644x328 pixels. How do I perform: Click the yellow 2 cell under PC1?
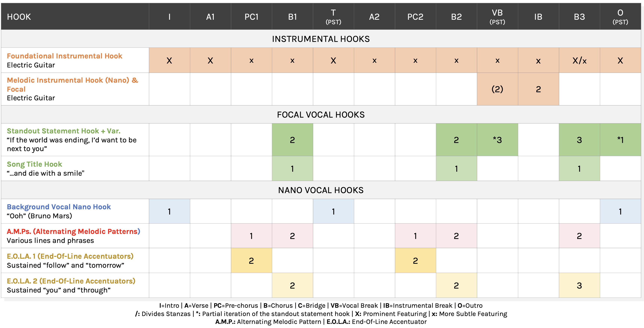[251, 261]
